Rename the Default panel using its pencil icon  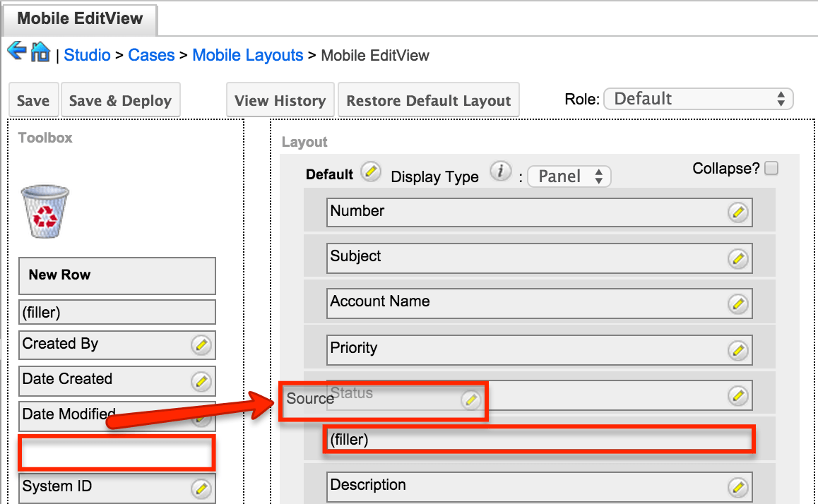pos(369,172)
